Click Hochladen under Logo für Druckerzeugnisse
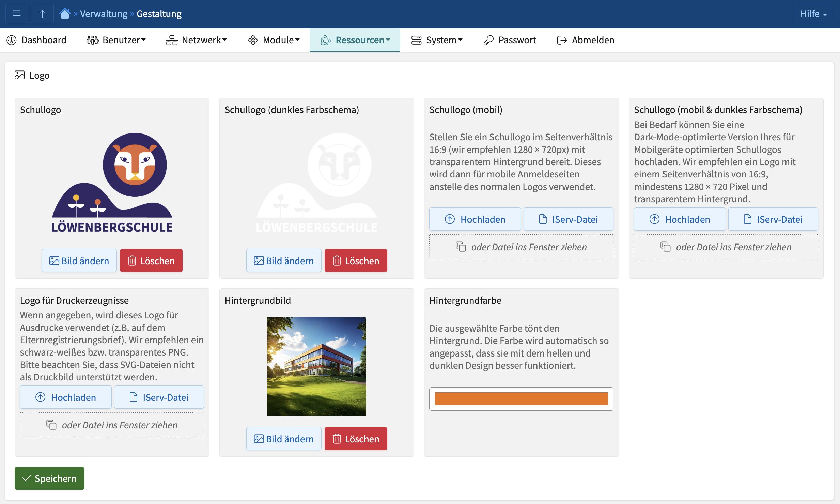The image size is (840, 504). coord(65,397)
